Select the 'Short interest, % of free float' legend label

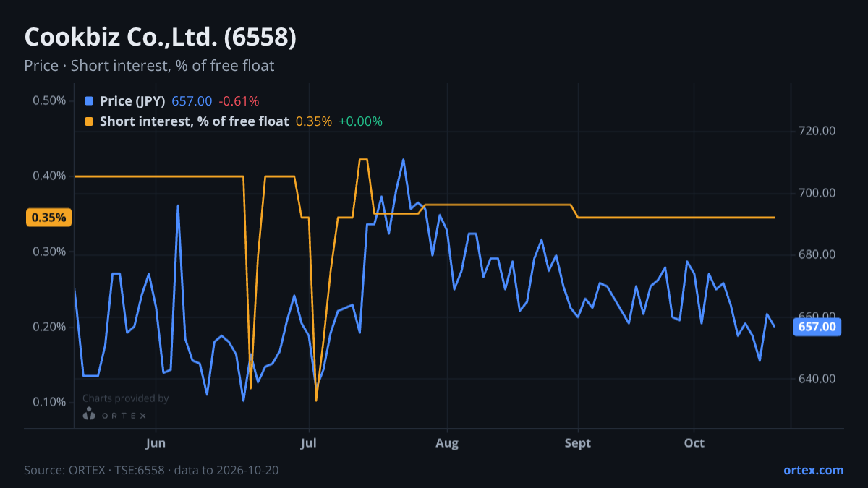(194, 121)
